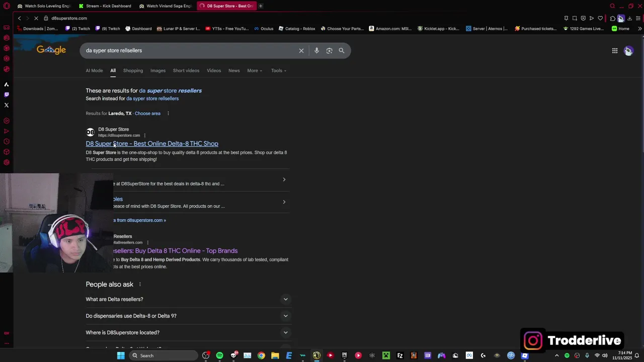Clear the search box with the X icon
This screenshot has height=362, width=644.
pos(301,50)
